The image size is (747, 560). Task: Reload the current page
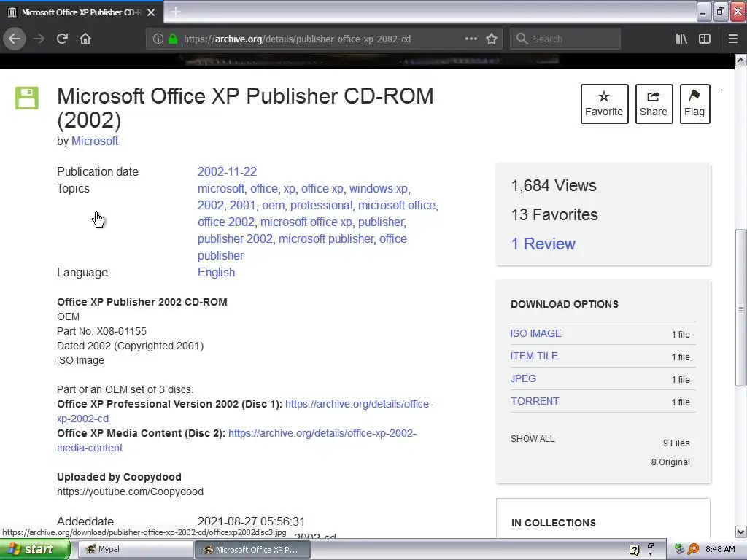pos(62,39)
